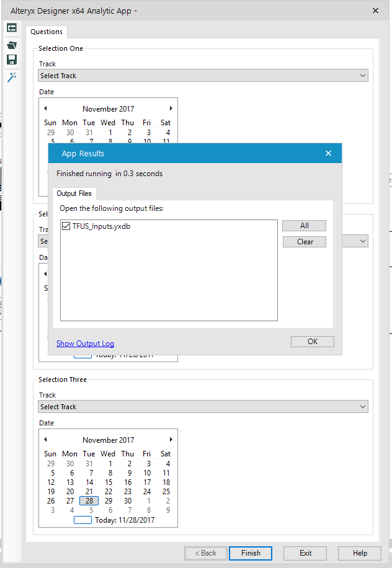Screen dimensions: 392x568
Task: Click the Clear button in App Results
Action: pos(305,242)
